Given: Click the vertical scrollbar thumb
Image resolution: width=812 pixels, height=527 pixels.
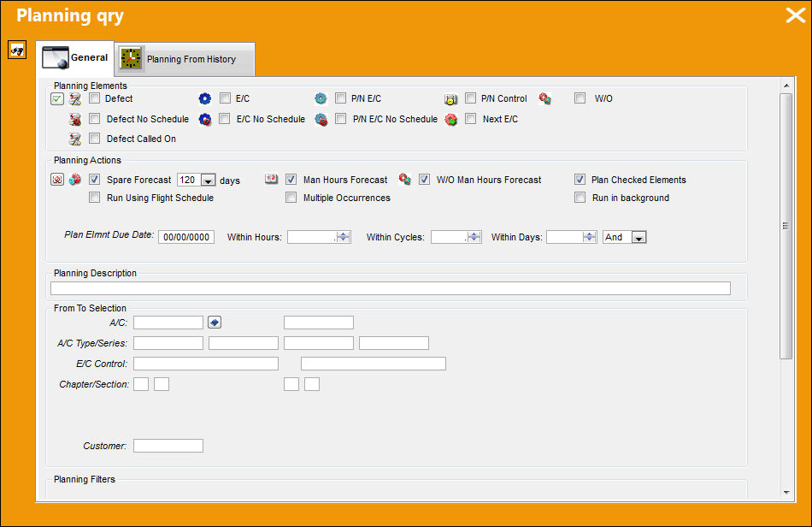Looking at the screenshot, I should [x=786, y=226].
